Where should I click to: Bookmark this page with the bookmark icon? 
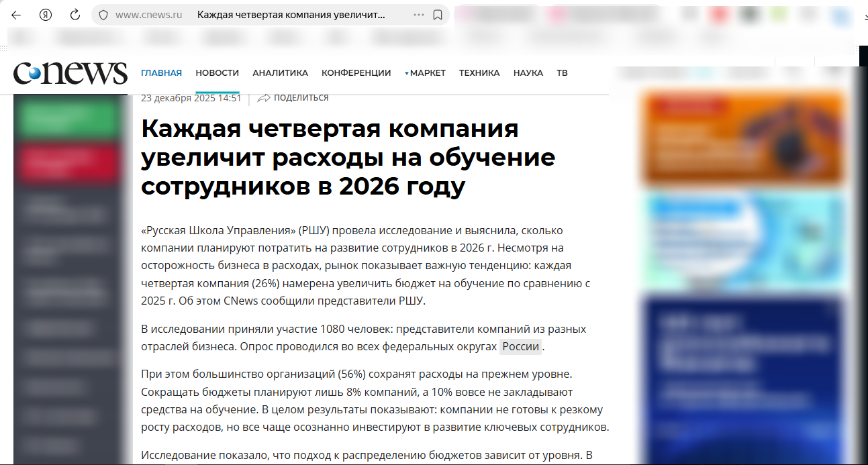(x=438, y=15)
